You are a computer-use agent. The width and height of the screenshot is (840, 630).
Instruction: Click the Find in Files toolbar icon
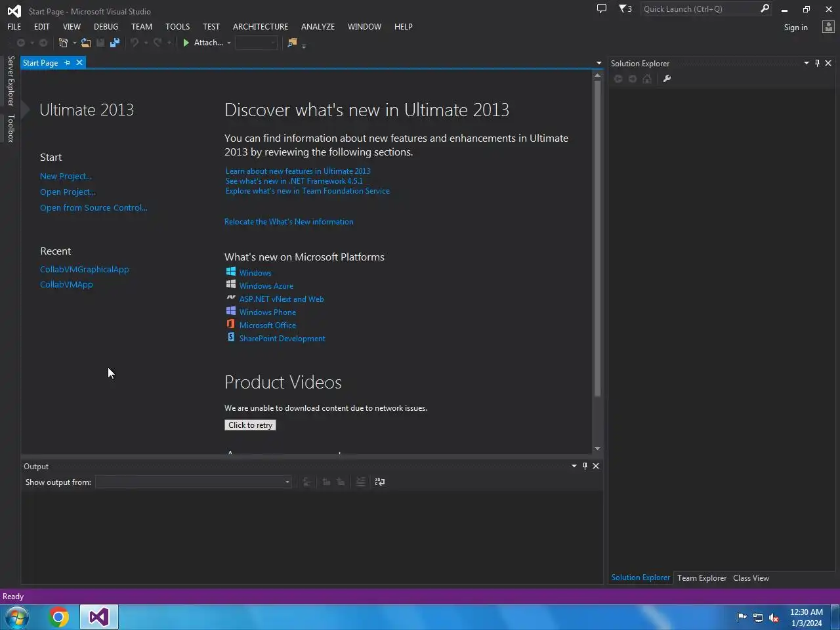pyautogui.click(x=292, y=43)
